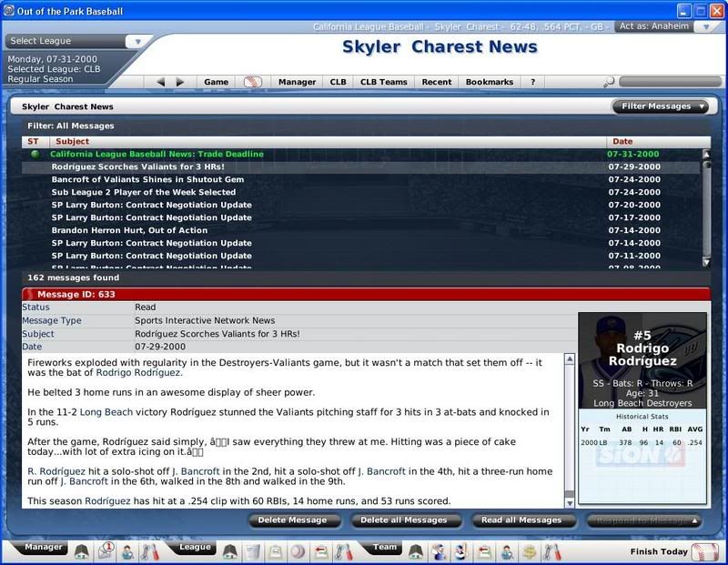Open the Manager menu in bottom toolbar
This screenshot has width=728, height=565.
click(43, 547)
